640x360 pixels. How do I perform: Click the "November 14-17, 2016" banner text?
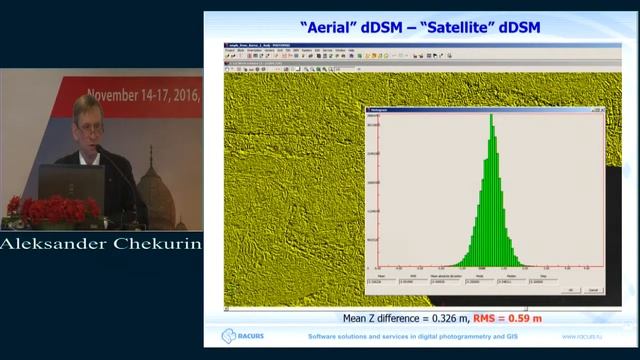[x=144, y=95]
